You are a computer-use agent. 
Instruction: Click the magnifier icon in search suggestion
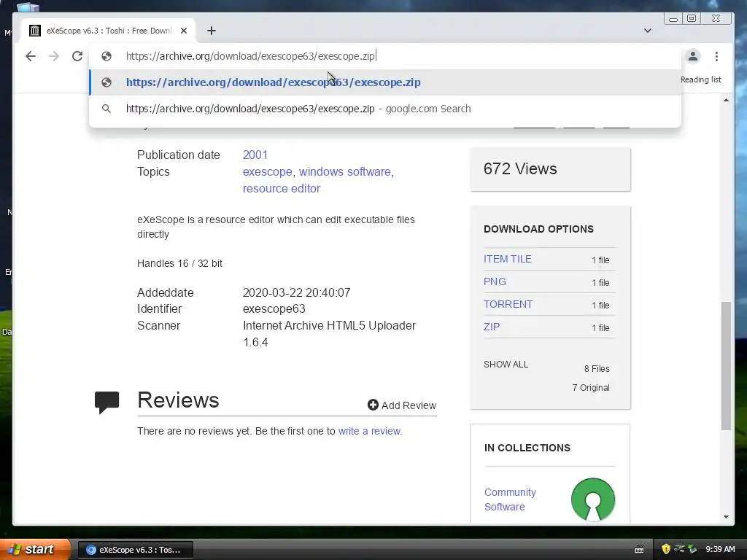point(107,109)
